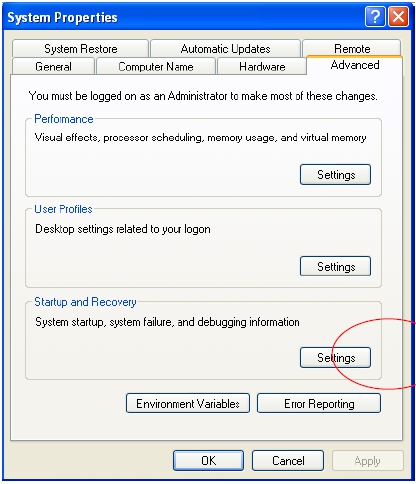Close the System Properties dialog

[398, 17]
